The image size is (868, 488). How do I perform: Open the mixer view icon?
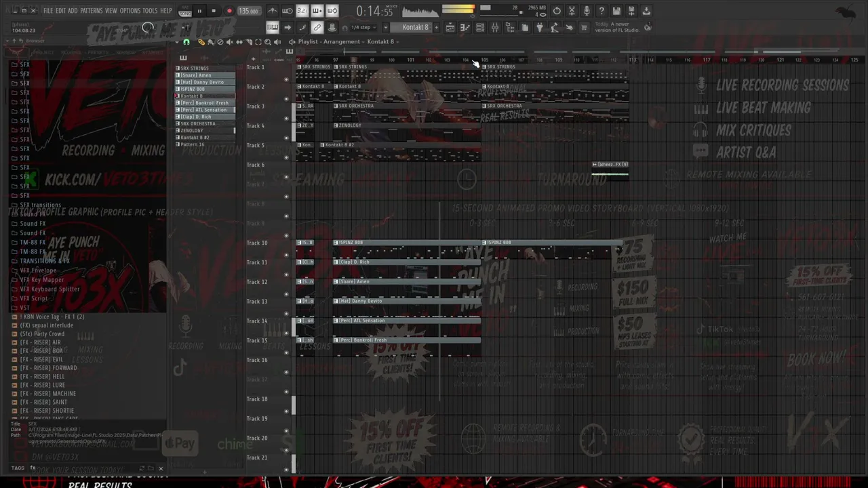(x=494, y=27)
